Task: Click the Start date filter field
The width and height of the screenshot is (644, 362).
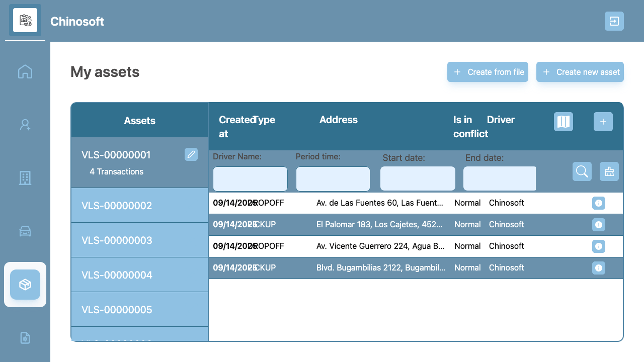Action: coord(417,178)
